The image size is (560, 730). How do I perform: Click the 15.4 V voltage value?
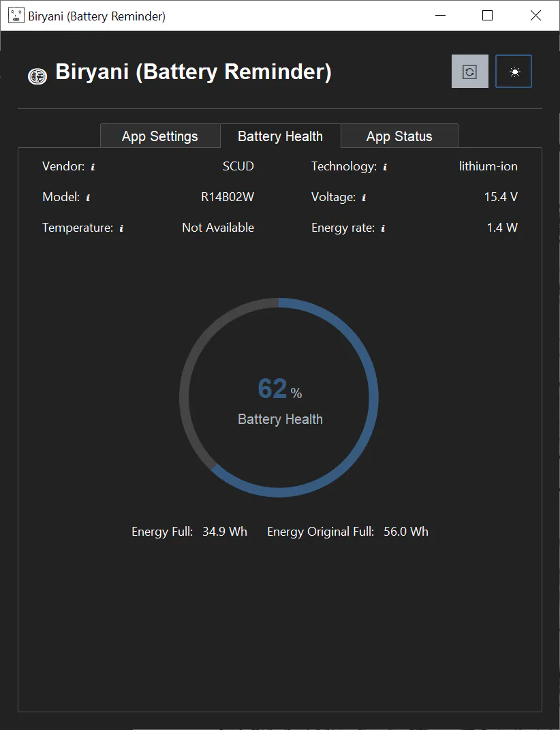(501, 197)
